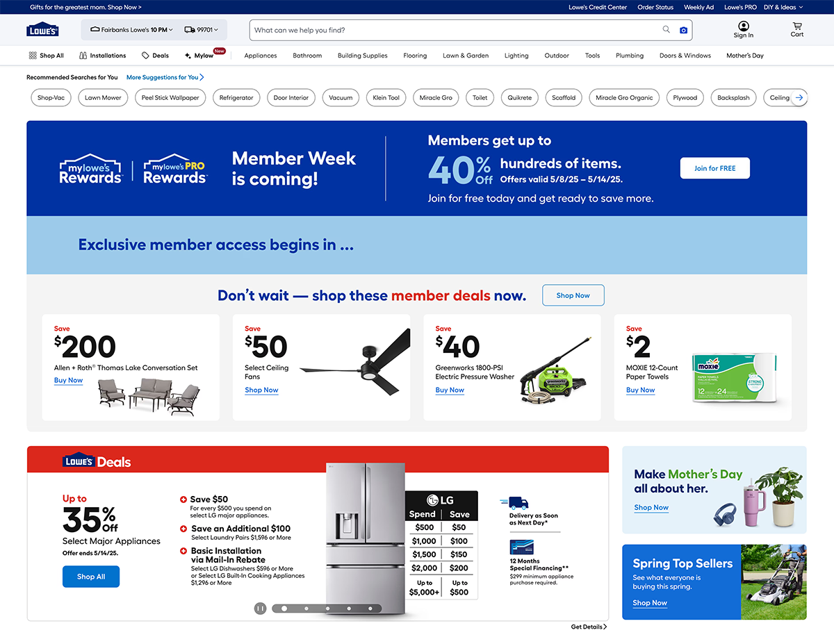Open Appliances category
The height and width of the screenshot is (644, 834).
pyautogui.click(x=261, y=56)
